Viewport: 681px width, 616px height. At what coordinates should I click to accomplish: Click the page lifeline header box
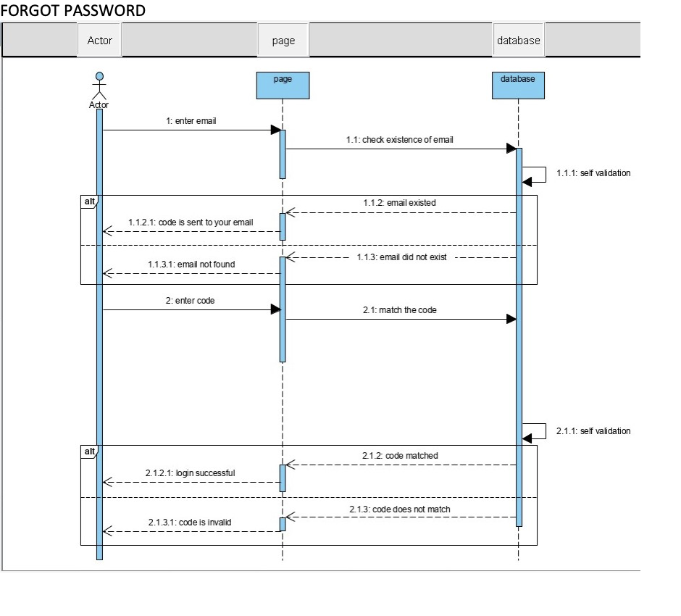click(283, 85)
